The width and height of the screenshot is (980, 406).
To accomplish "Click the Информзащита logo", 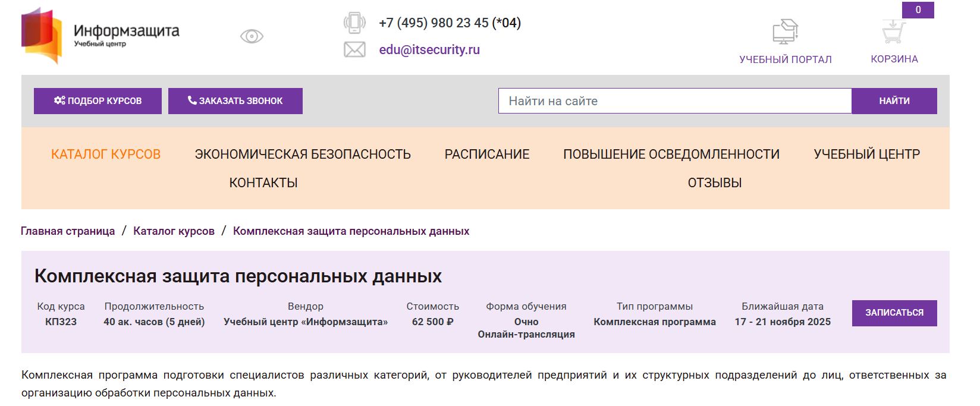I will point(100,35).
